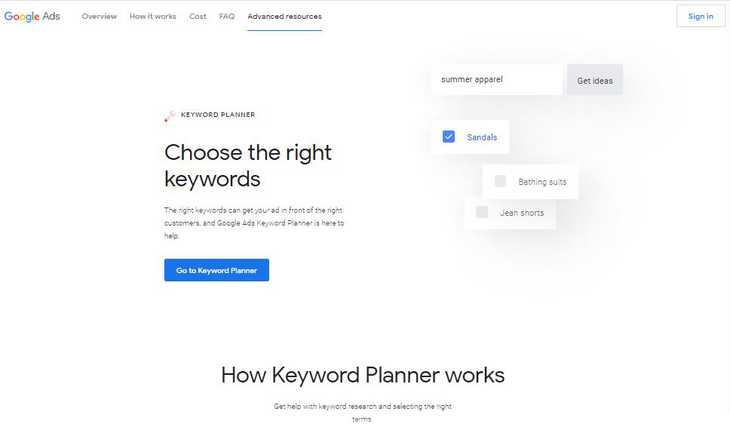
Task: Click the KEYWORD PLANNER label text
Action: point(218,115)
